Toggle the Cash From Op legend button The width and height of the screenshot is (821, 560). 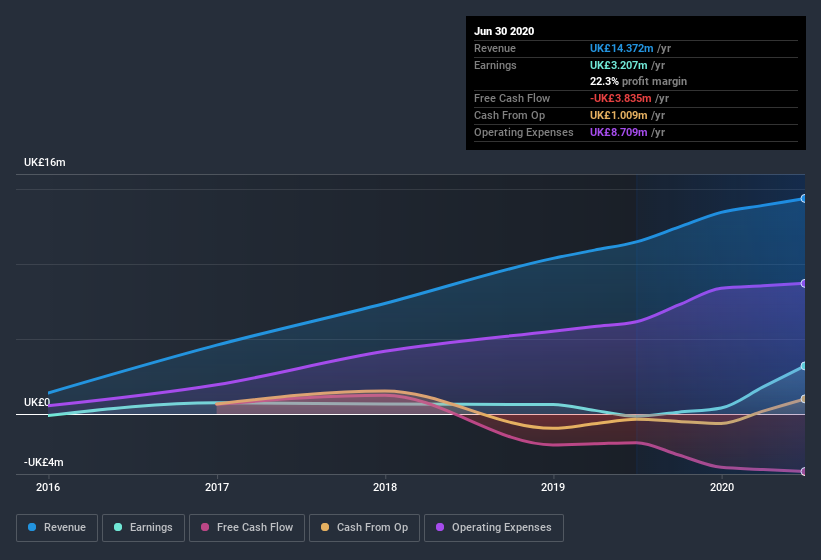(364, 528)
